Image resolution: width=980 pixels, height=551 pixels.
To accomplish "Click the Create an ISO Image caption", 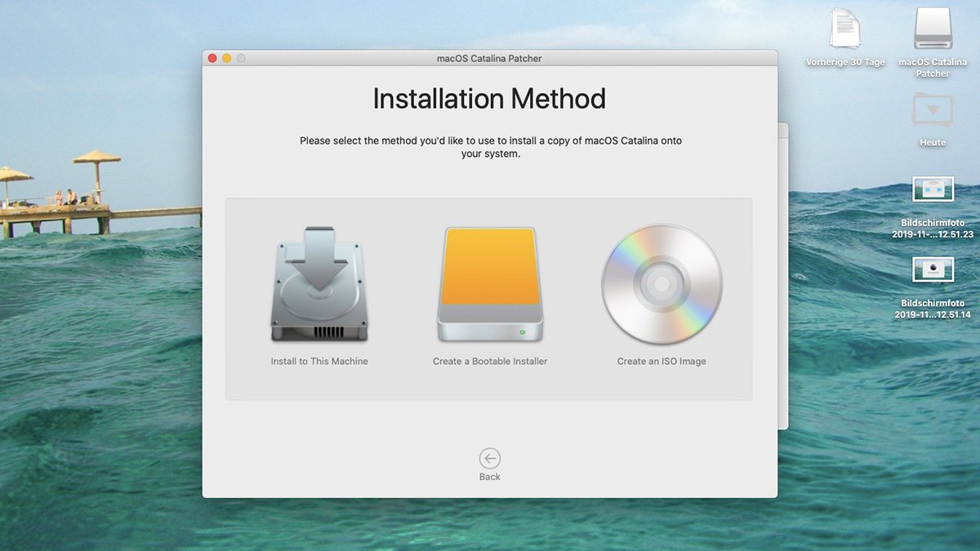I will 661,361.
